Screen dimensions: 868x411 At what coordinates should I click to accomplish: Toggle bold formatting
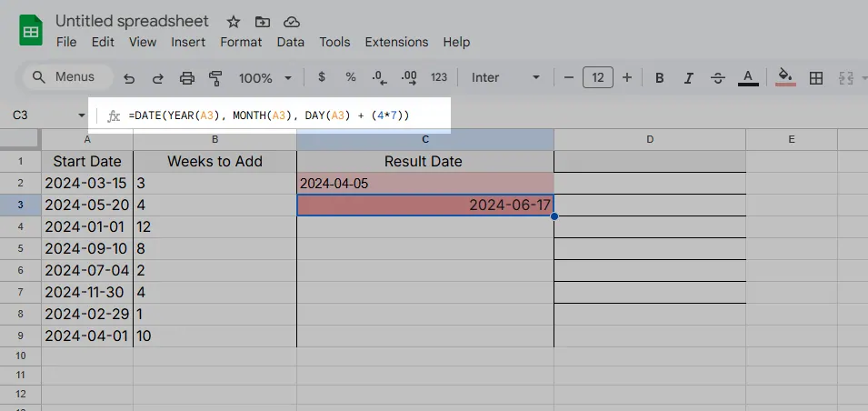coord(660,78)
